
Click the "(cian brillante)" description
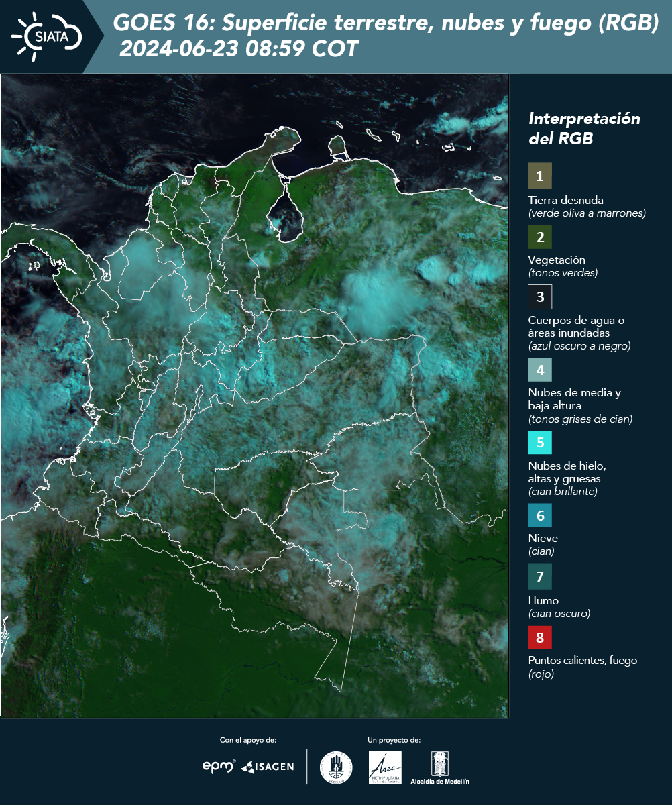tap(563, 492)
